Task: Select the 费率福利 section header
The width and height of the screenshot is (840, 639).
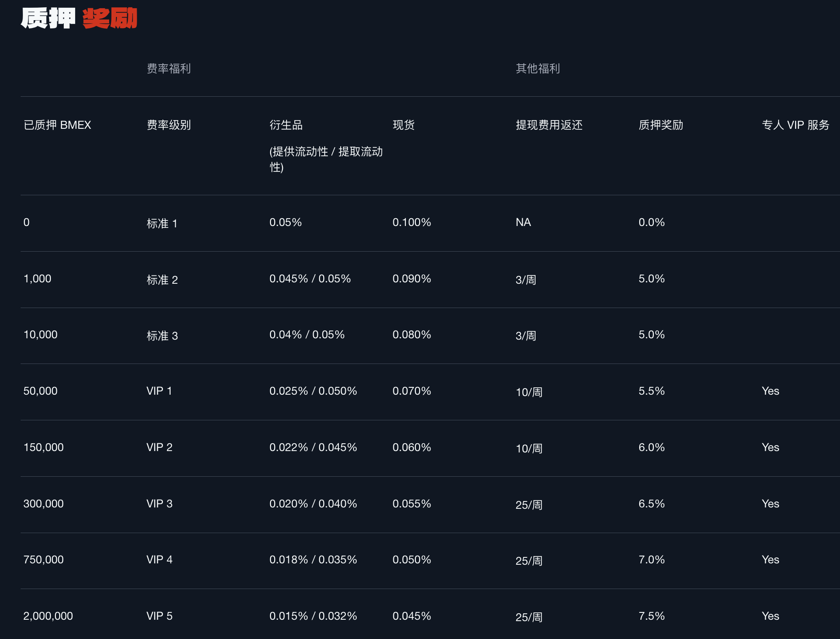Action: click(x=168, y=69)
